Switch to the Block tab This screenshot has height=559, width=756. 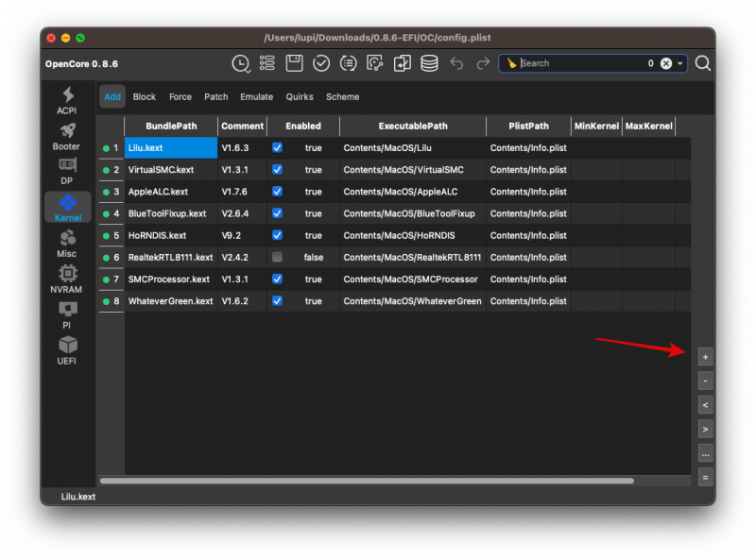pos(145,97)
